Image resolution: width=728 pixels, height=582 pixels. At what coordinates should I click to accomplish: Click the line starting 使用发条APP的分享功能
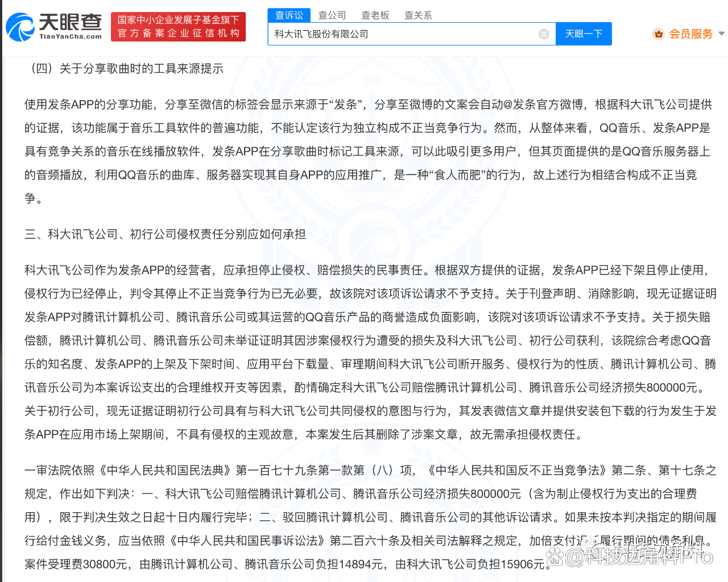(368, 105)
